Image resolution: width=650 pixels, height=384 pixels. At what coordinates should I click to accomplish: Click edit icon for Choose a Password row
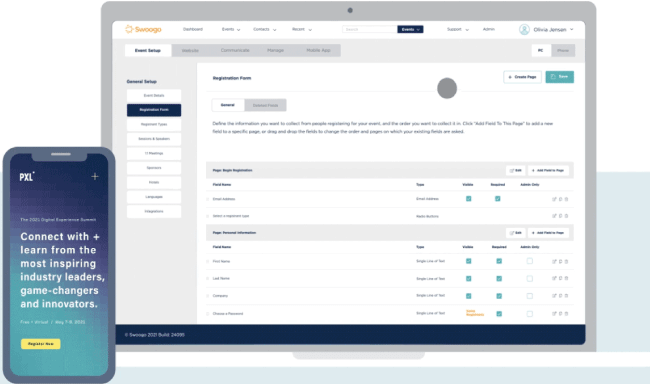[x=554, y=314]
